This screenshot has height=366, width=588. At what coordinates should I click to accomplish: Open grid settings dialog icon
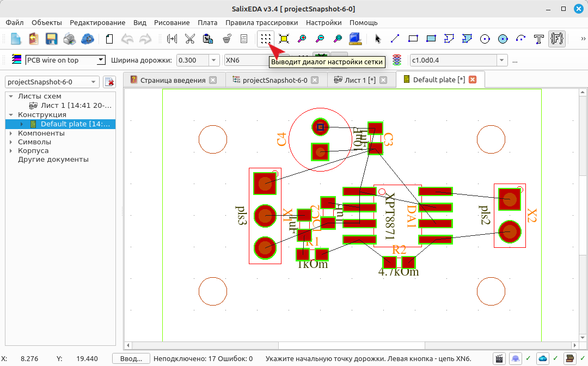click(266, 39)
